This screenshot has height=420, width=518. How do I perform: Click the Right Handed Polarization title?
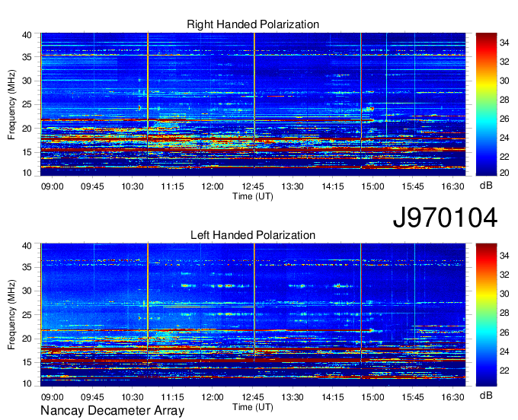coord(253,24)
